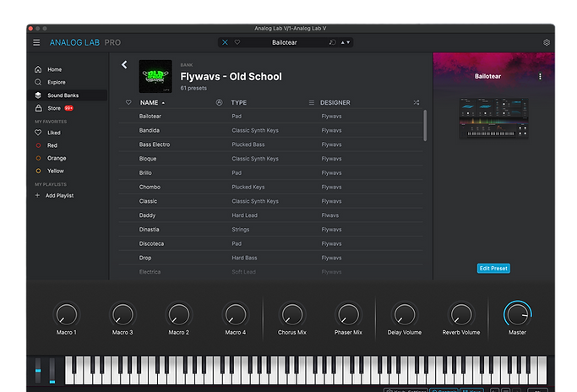Select the Brillo preset
577x392 pixels.
point(270,172)
